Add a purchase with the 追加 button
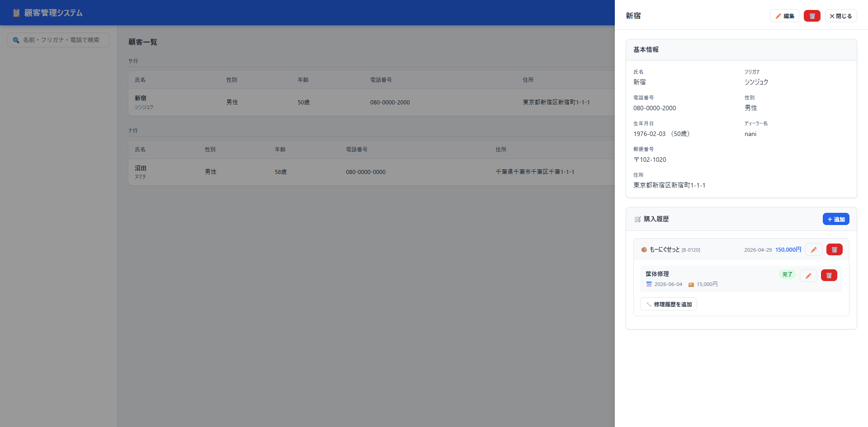868x427 pixels. coord(836,219)
